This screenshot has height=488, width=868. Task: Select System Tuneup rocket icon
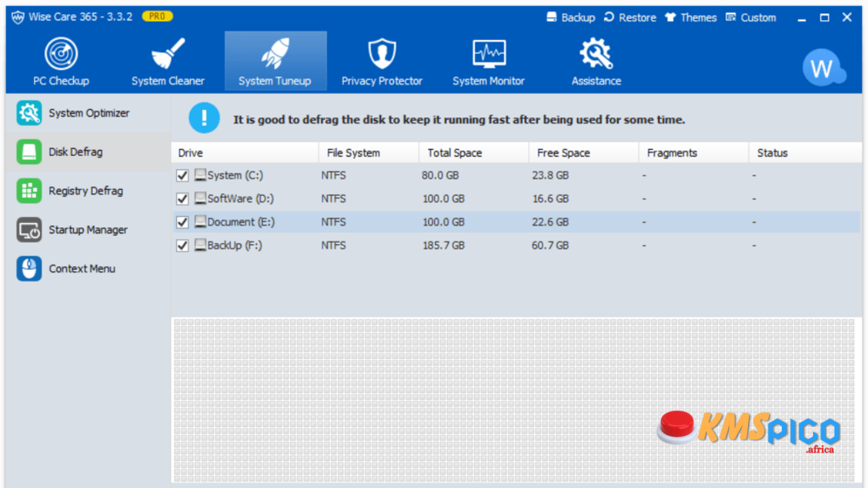point(275,54)
